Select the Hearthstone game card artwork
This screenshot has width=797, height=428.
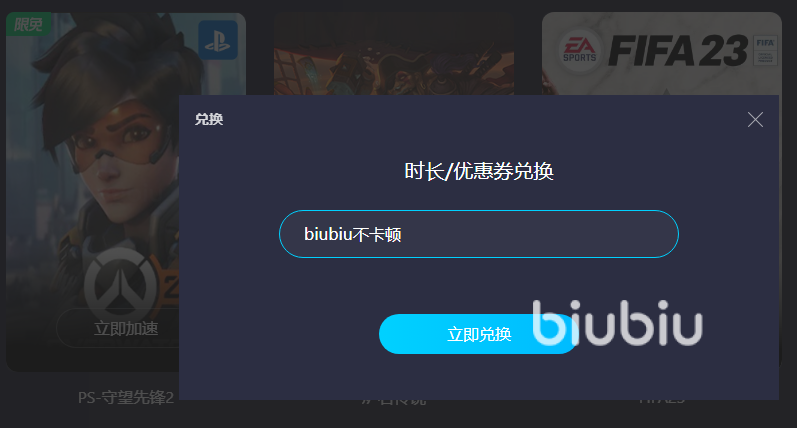click(394, 54)
